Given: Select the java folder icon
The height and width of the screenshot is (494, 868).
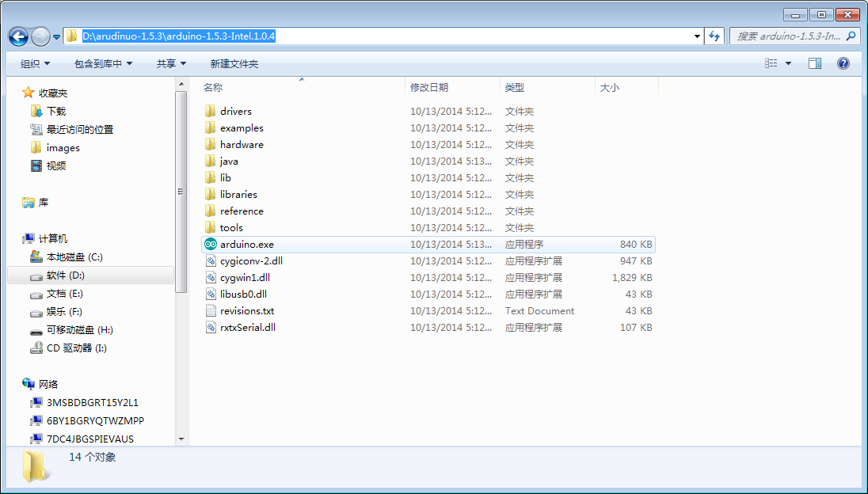Looking at the screenshot, I should click(211, 161).
